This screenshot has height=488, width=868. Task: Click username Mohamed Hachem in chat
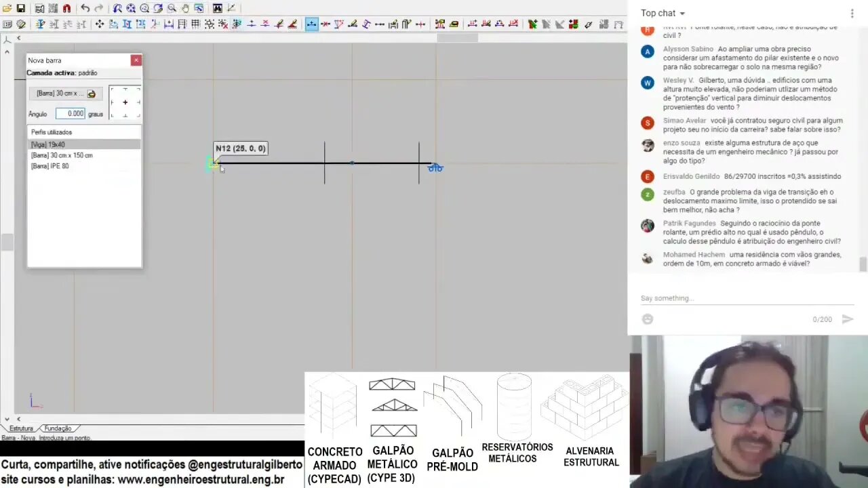tap(694, 255)
